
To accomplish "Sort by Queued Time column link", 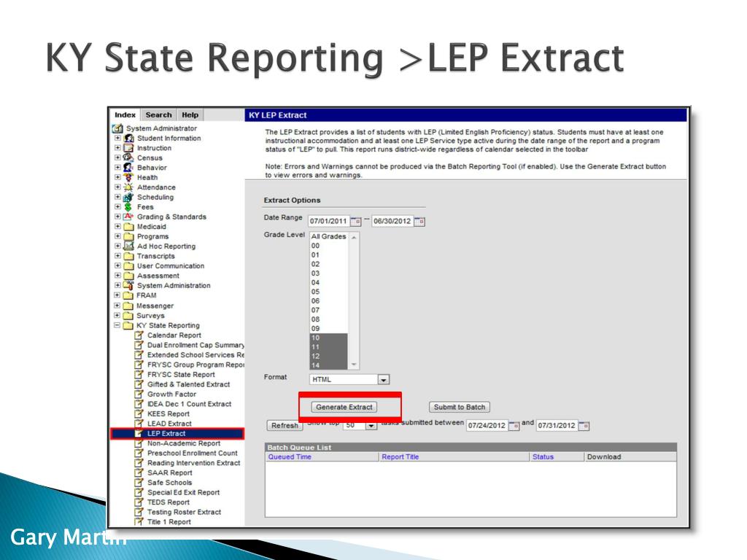I will (290, 456).
